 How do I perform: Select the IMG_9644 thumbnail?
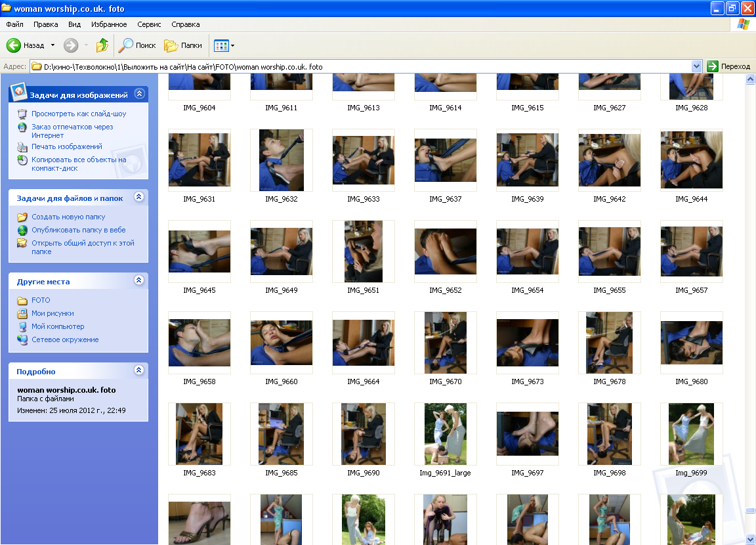coord(692,160)
